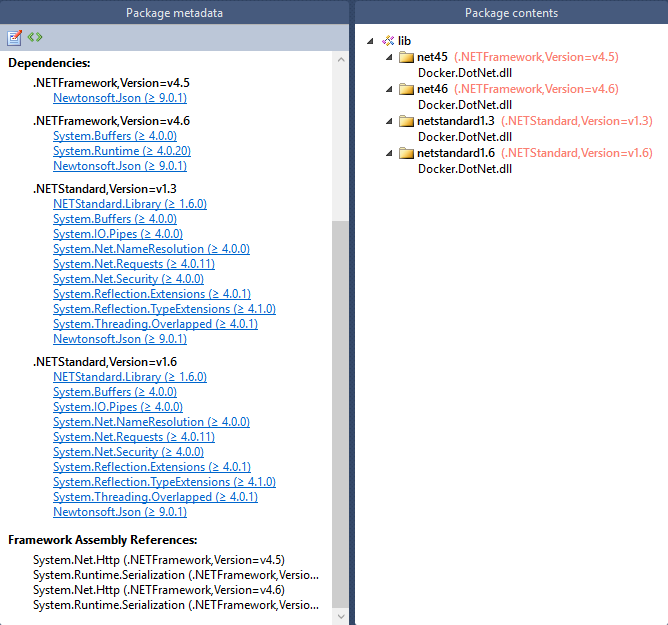Collapse the net46 folder node
Image resolution: width=668 pixels, height=625 pixels.
click(389, 89)
